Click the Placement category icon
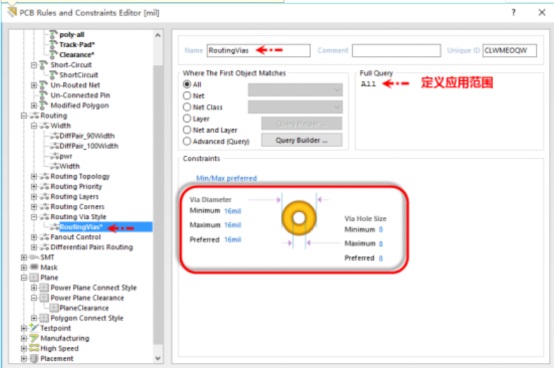554x368 pixels. click(34, 358)
